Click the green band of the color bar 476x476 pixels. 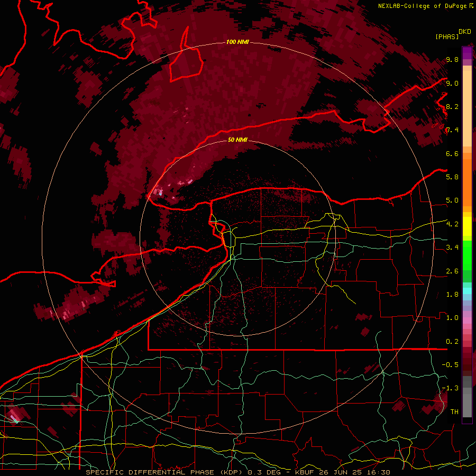[467, 261]
